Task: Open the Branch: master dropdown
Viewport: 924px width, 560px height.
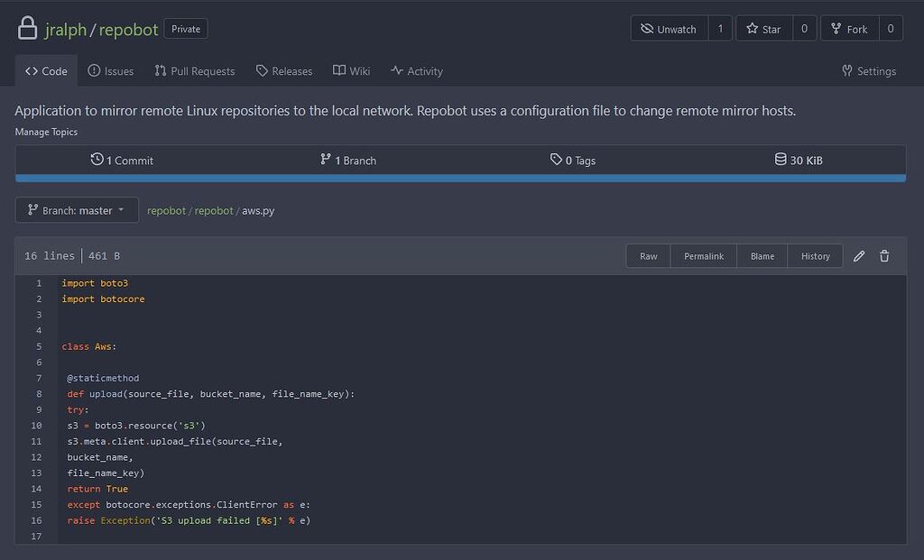Action: [x=77, y=209]
